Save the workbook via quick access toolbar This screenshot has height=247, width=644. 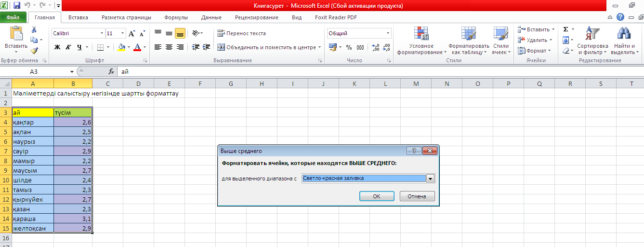point(17,6)
